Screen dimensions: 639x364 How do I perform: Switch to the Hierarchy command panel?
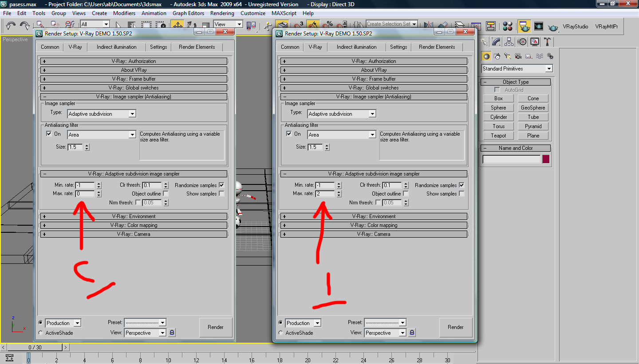click(x=509, y=42)
